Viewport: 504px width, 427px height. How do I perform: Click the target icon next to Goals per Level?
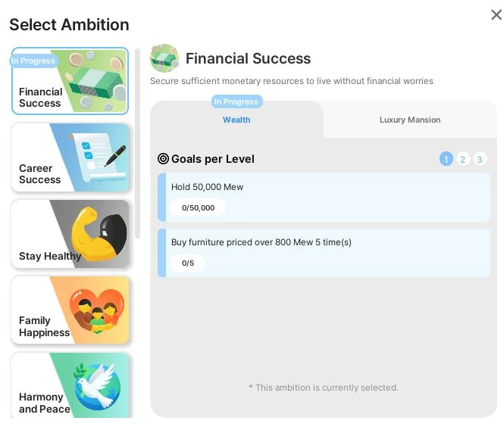[163, 159]
